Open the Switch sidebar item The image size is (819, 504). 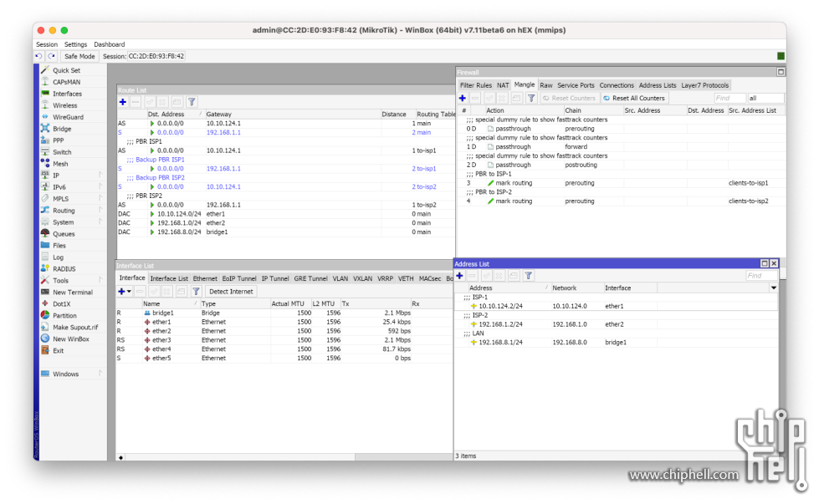tap(62, 152)
